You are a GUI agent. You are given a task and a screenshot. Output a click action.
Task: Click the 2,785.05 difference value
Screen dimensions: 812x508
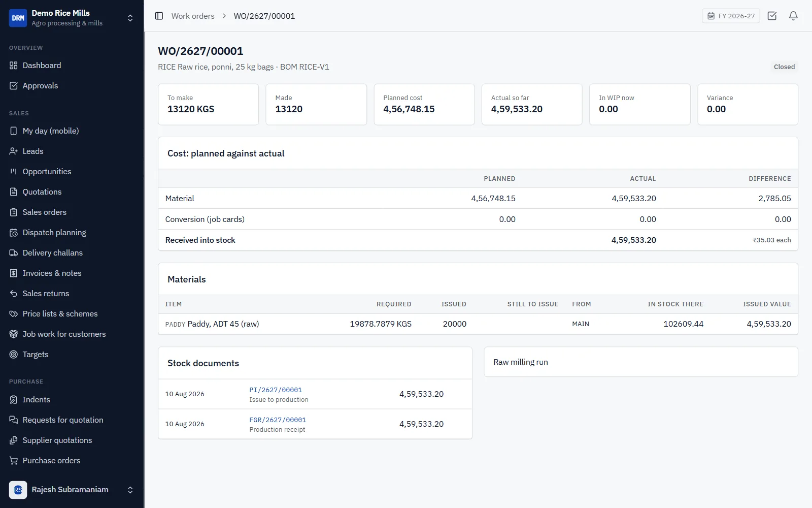[774, 199]
